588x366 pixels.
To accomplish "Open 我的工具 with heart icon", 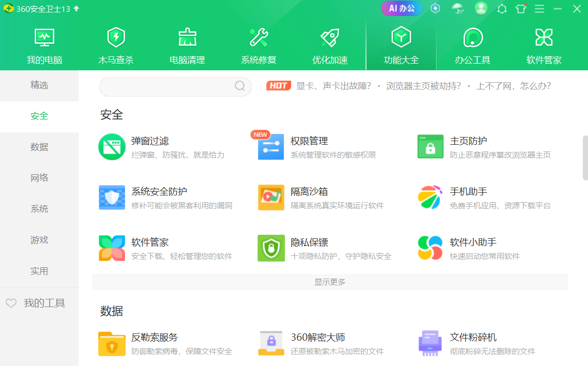I will click(x=36, y=303).
